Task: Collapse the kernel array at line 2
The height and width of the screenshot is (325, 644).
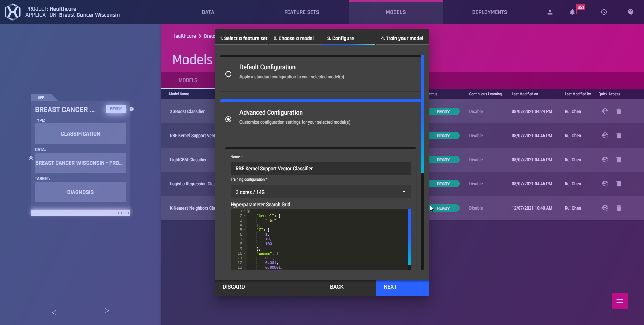Action: [244, 216]
